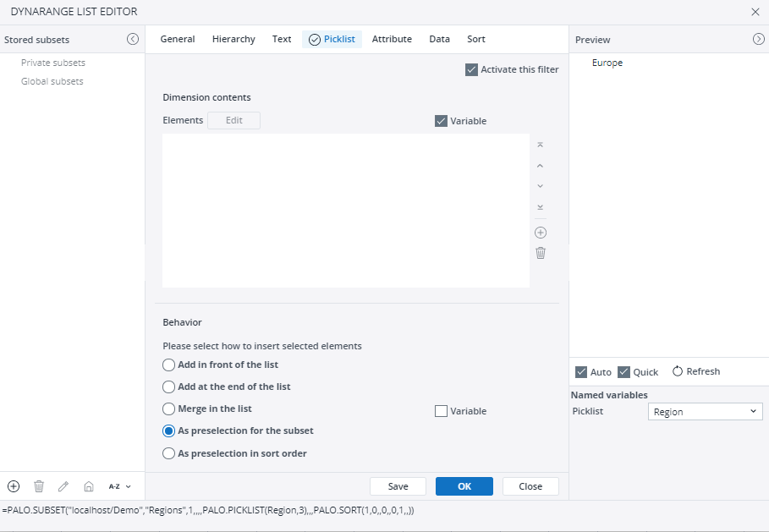Add new stored subset
The image size is (769, 532).
pyautogui.click(x=14, y=486)
